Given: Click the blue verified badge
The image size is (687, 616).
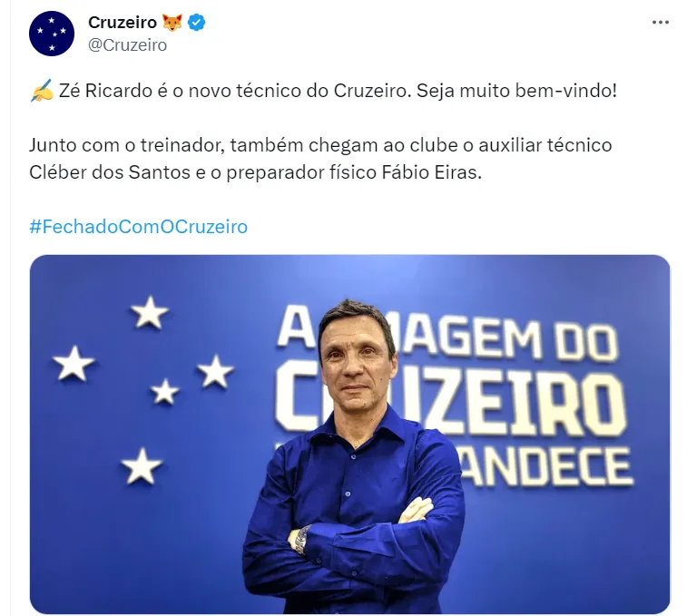Looking at the screenshot, I should pyautogui.click(x=197, y=23).
